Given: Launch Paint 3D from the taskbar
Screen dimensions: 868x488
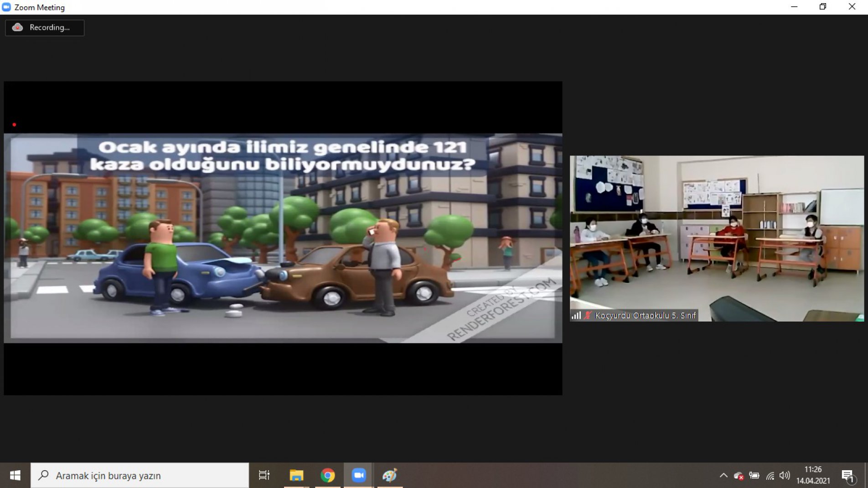Looking at the screenshot, I should [x=390, y=475].
